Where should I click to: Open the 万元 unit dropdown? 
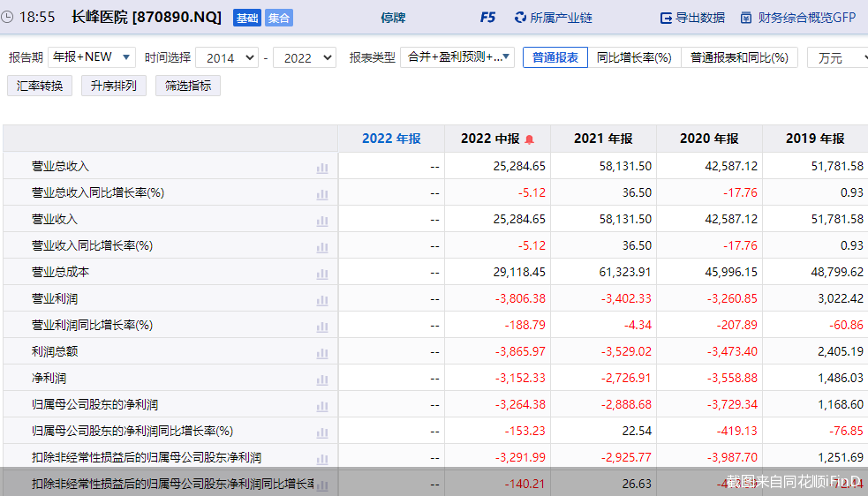[839, 57]
